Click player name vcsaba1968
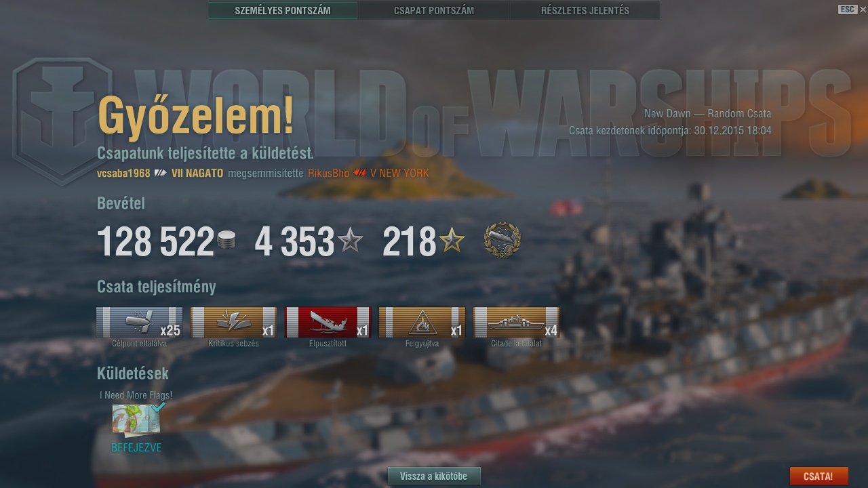This screenshot has width=868, height=488. tap(123, 174)
